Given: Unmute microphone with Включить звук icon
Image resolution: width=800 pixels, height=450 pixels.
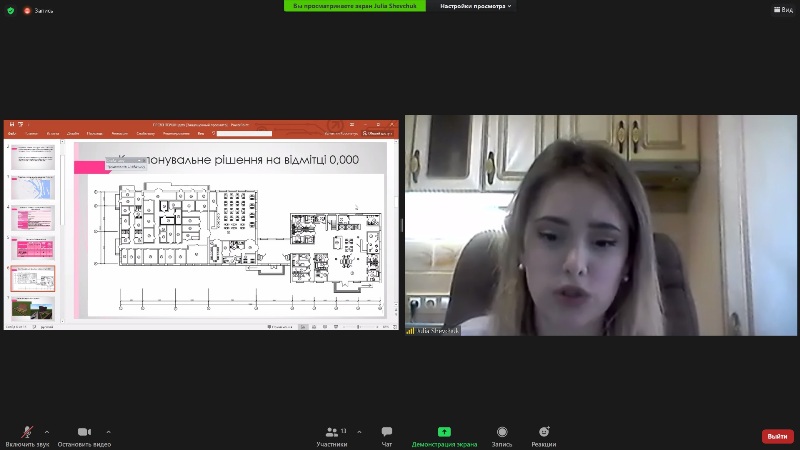Looking at the screenshot, I should tap(27, 432).
